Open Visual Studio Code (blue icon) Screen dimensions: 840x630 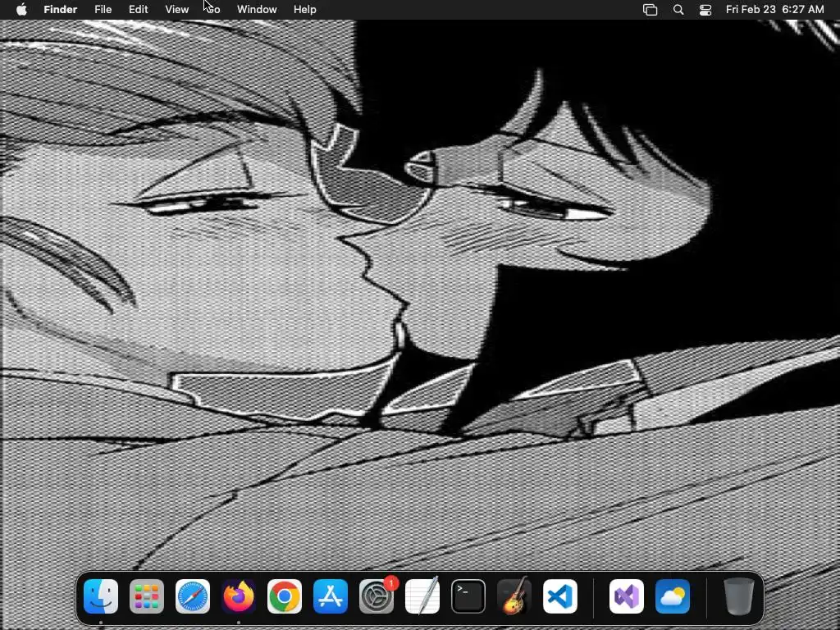point(560,596)
